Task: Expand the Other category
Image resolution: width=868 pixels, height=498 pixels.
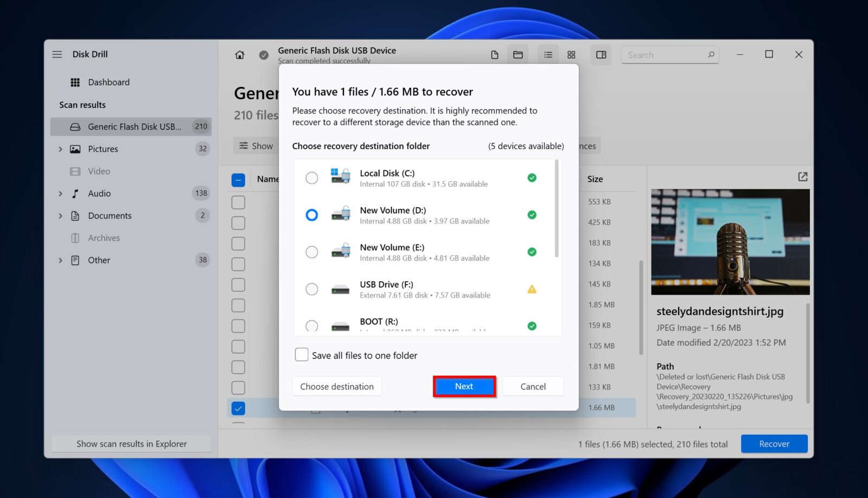Action: [60, 260]
